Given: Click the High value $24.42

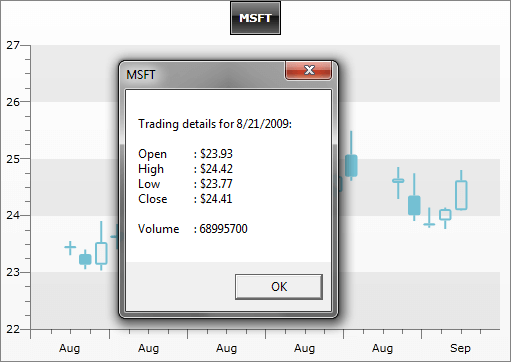Looking at the screenshot, I should (216, 169).
